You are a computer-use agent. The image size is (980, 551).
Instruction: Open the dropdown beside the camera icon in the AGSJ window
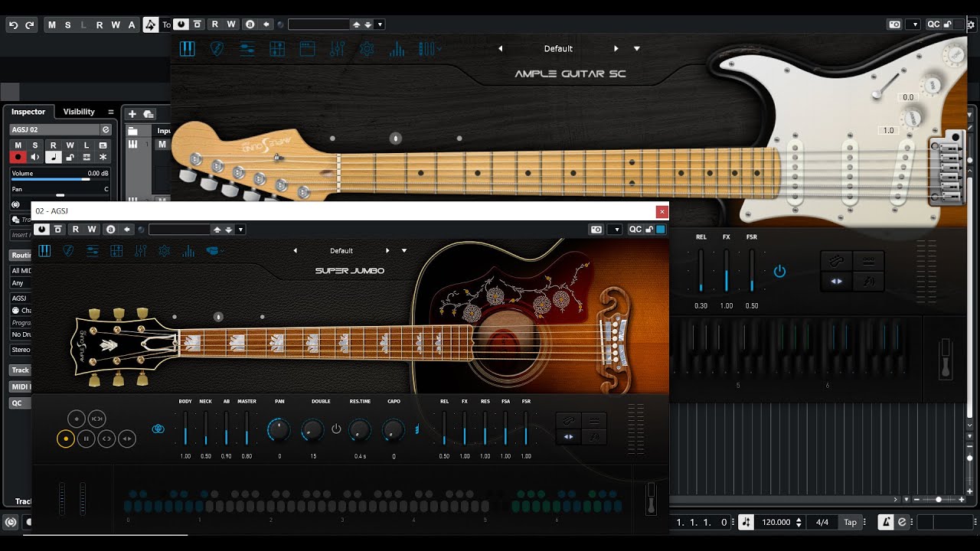pos(615,230)
